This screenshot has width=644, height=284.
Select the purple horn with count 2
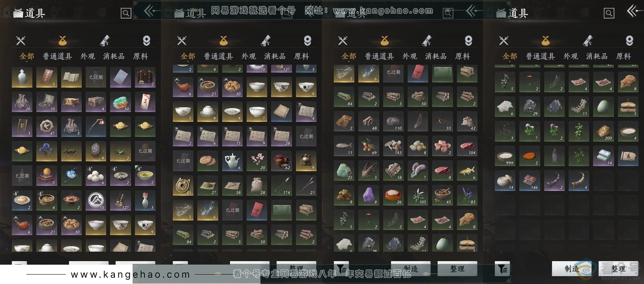(x=554, y=181)
